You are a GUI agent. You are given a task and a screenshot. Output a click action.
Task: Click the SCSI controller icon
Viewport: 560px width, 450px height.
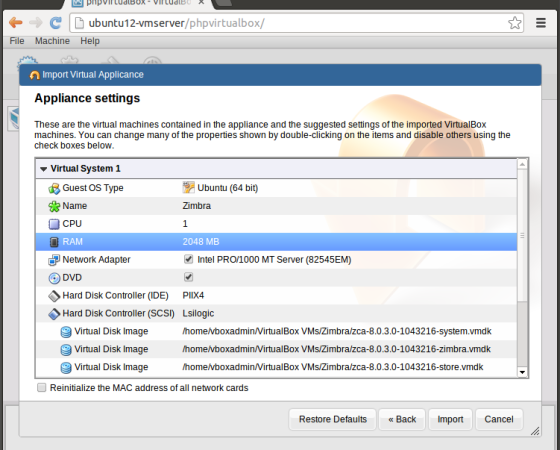point(54,314)
